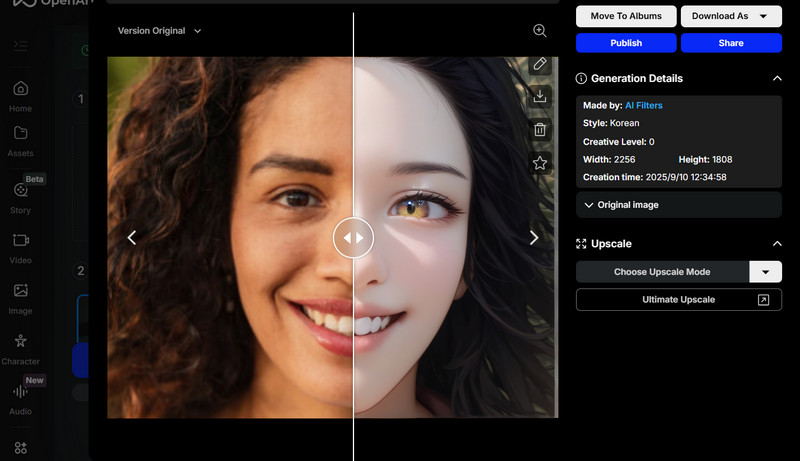Open the Image section

(20, 291)
